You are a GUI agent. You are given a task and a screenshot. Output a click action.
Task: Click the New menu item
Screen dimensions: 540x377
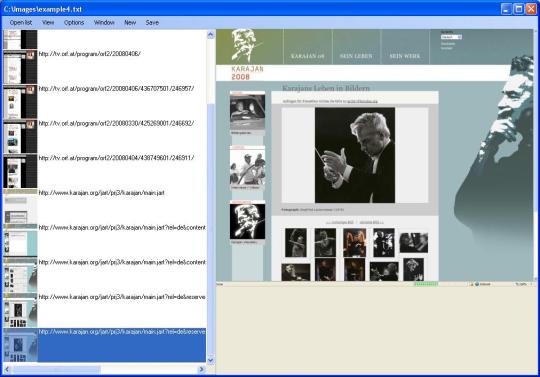[130, 23]
